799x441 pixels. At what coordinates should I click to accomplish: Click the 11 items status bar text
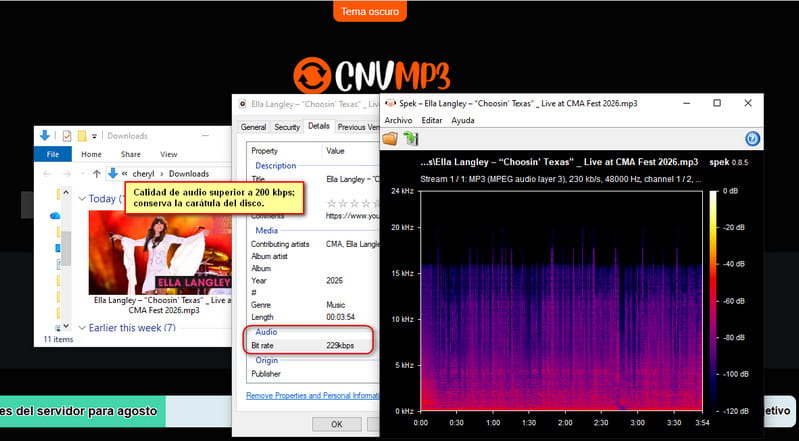(58, 339)
